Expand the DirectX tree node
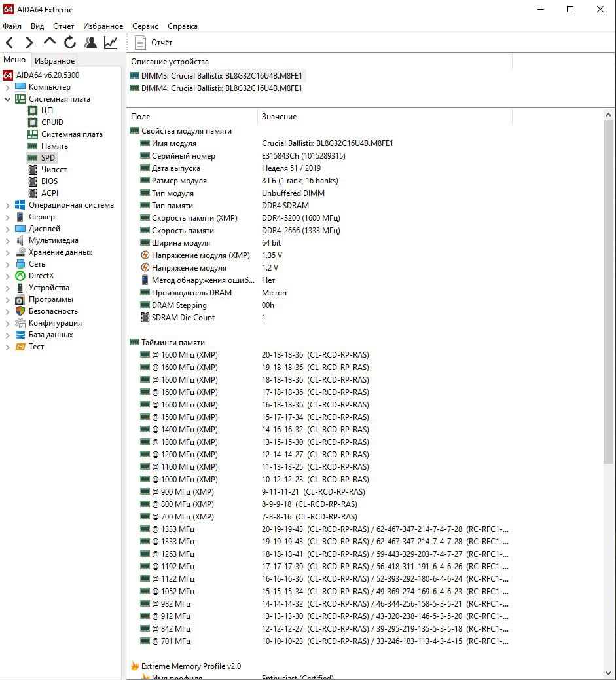 point(7,276)
